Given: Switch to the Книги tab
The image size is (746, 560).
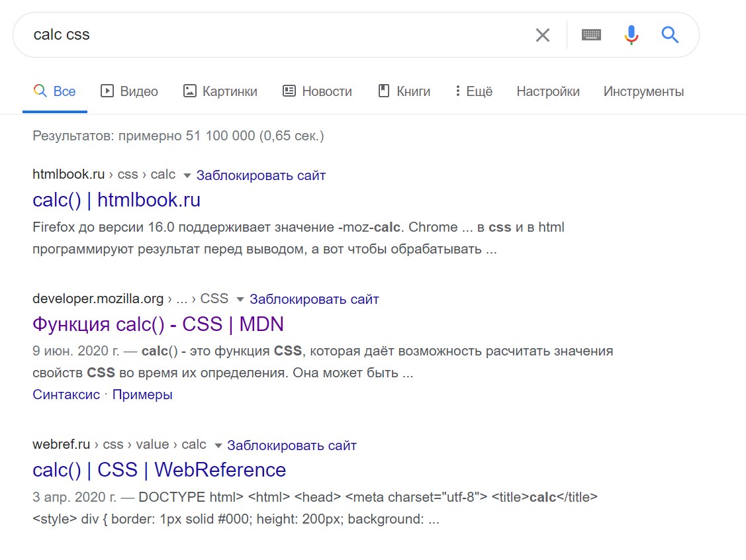Looking at the screenshot, I should [x=404, y=91].
